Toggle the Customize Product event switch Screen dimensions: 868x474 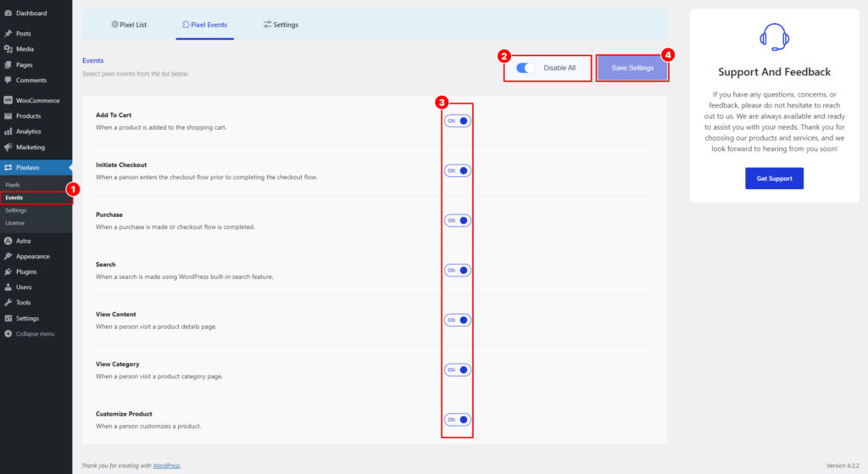[x=457, y=421]
